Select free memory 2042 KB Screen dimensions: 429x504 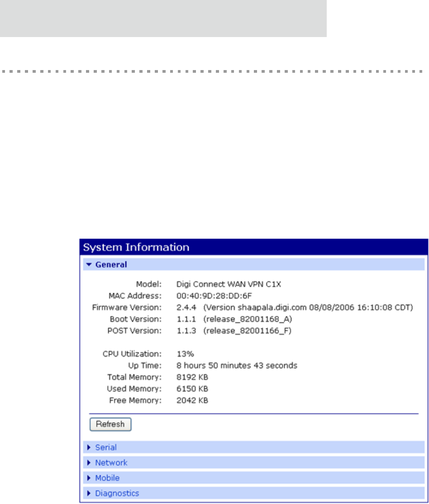192,400
